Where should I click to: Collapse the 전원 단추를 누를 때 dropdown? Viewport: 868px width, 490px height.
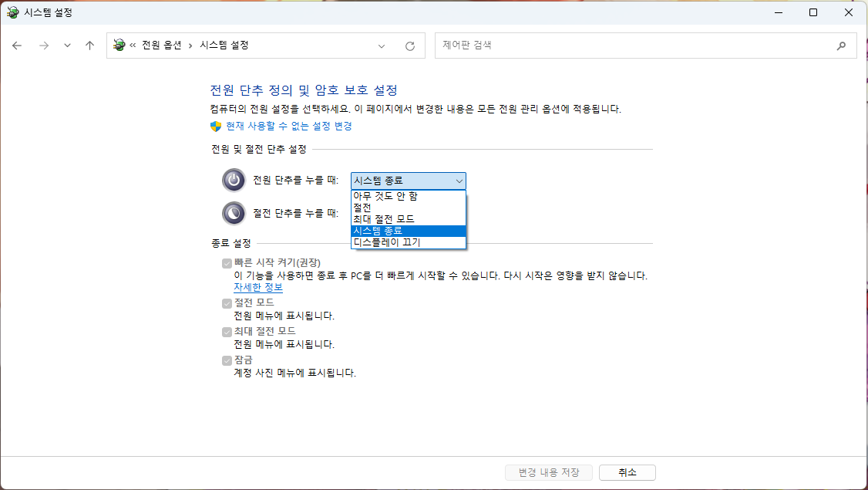[x=459, y=181]
